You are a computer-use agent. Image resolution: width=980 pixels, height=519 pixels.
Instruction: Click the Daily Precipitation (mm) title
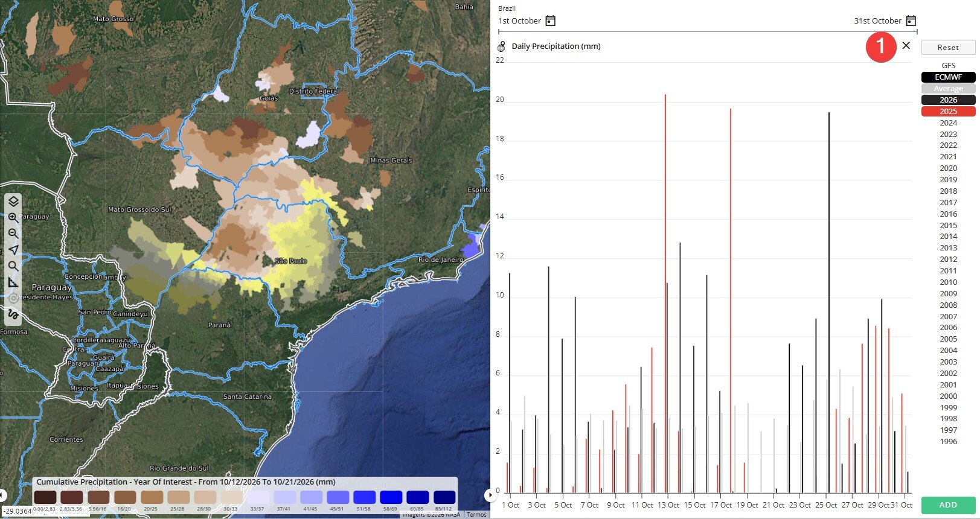click(x=556, y=46)
